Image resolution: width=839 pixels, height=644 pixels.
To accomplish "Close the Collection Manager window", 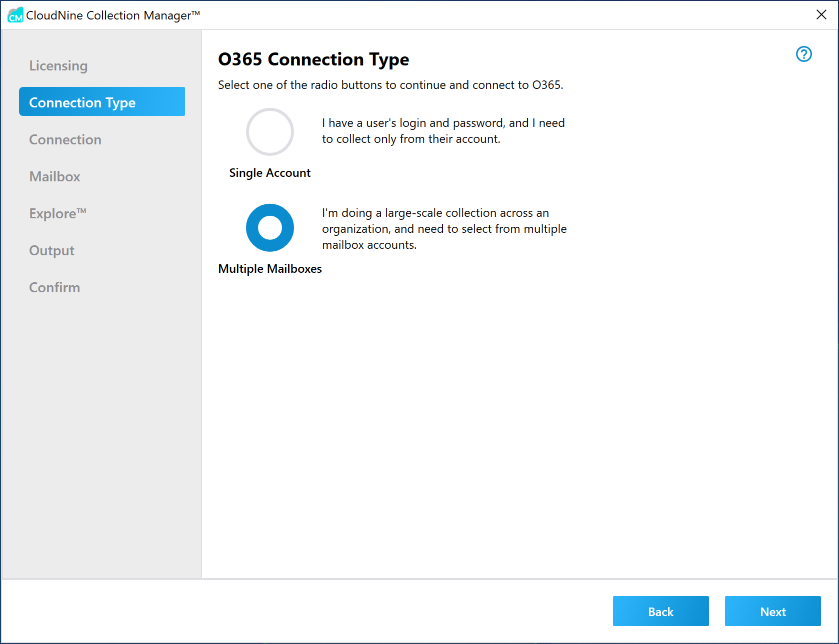I will [x=821, y=15].
